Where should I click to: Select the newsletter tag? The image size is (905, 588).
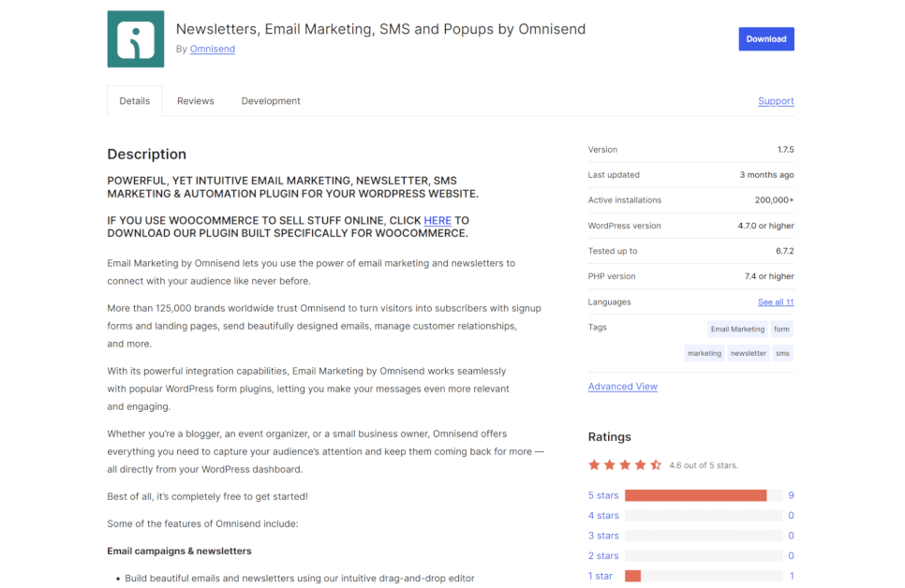pyautogui.click(x=749, y=354)
